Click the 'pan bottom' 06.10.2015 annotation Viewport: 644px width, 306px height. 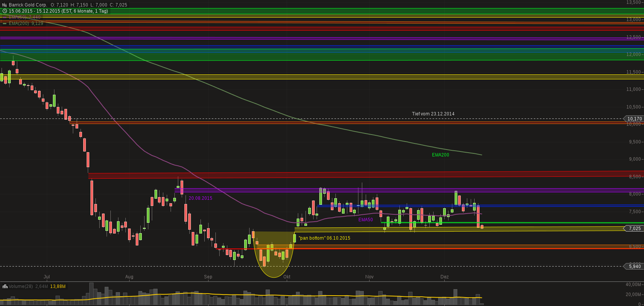(x=324, y=238)
